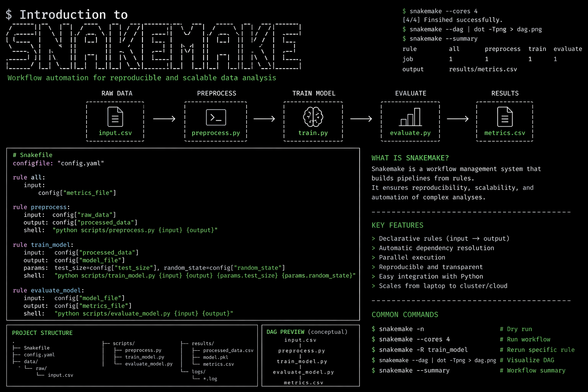
Task: Select 'Snakefile' in the project tree
Action: click(37, 348)
